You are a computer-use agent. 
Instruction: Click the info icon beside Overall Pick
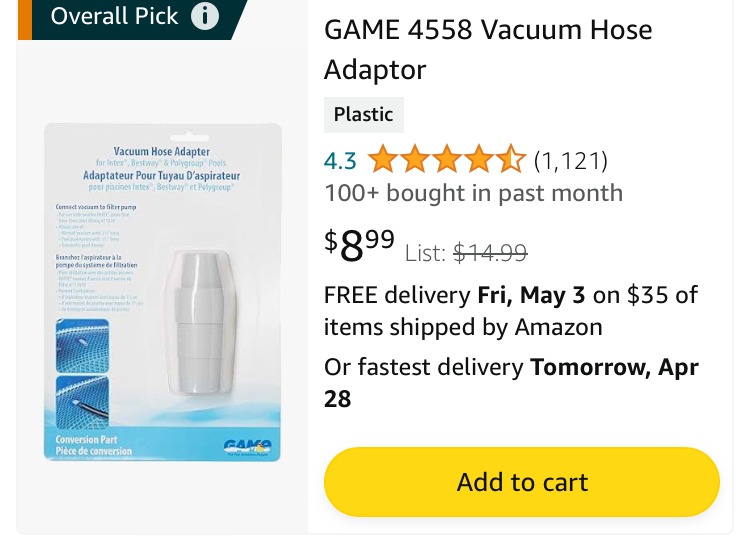tap(205, 16)
